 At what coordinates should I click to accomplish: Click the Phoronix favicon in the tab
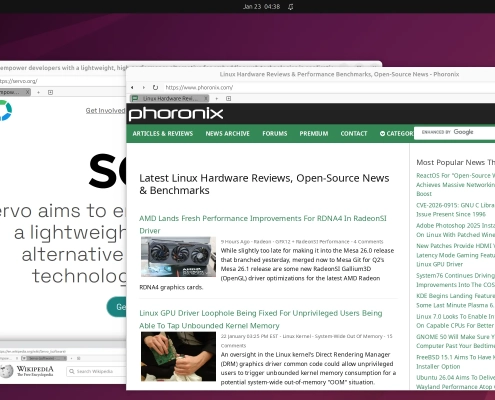point(135,98)
